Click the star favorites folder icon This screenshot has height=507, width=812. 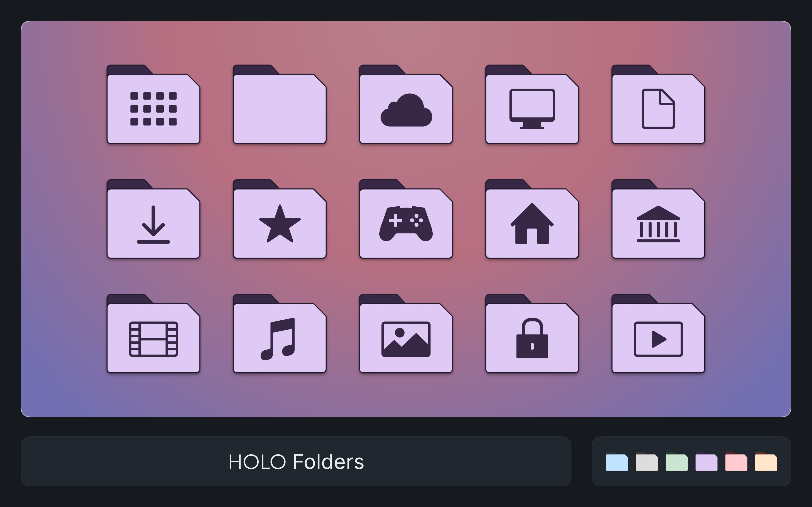280,219
